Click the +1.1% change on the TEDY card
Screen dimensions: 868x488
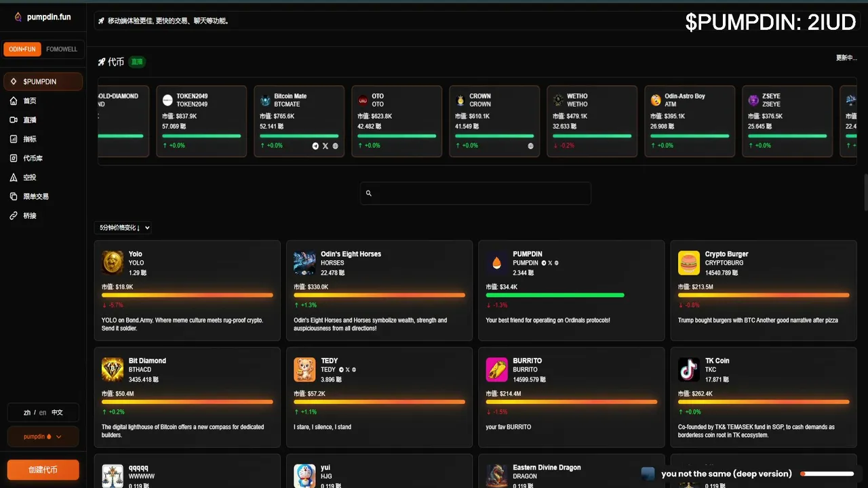point(304,412)
